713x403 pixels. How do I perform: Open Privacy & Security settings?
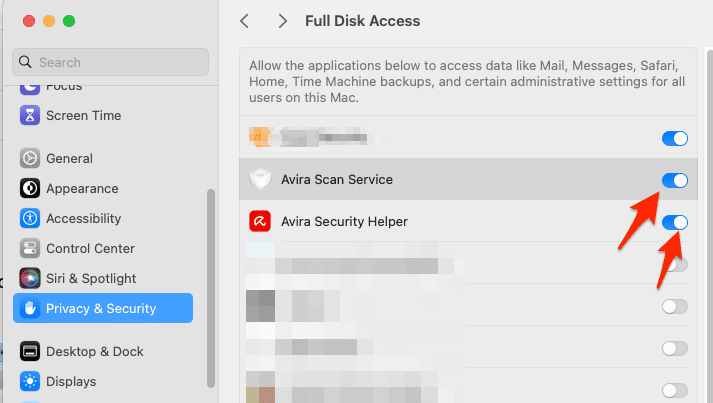[102, 308]
